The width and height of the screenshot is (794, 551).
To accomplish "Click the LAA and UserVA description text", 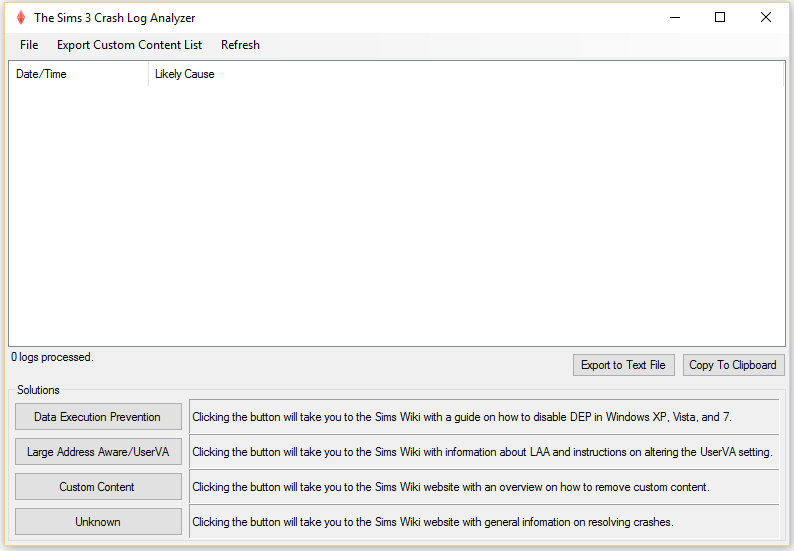I will click(x=482, y=452).
